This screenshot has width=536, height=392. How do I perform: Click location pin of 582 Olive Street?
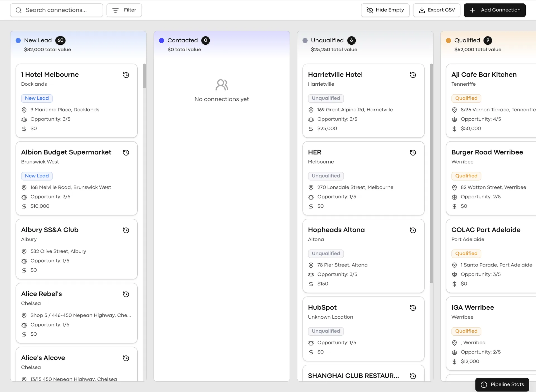(24, 251)
